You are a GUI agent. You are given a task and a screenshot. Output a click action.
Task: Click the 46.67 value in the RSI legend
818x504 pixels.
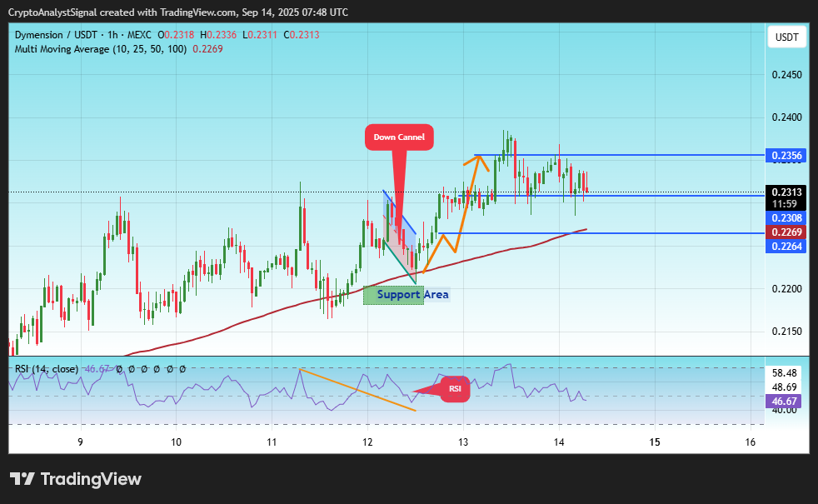97,369
